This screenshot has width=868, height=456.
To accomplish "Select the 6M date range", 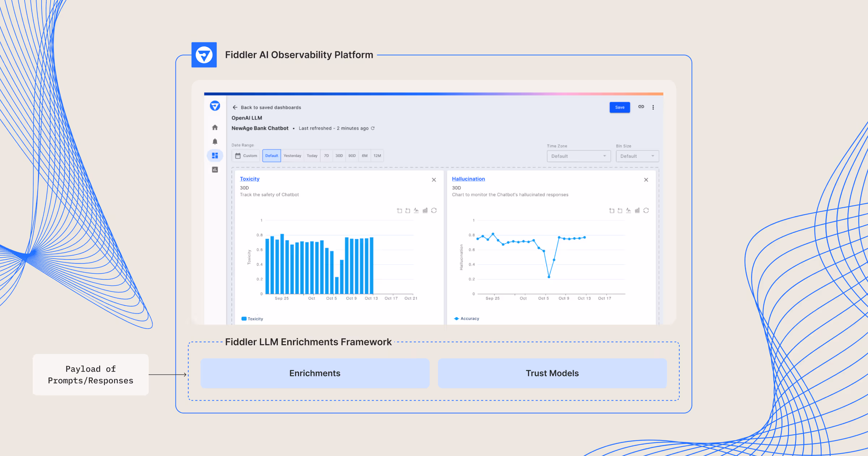I will click(365, 156).
